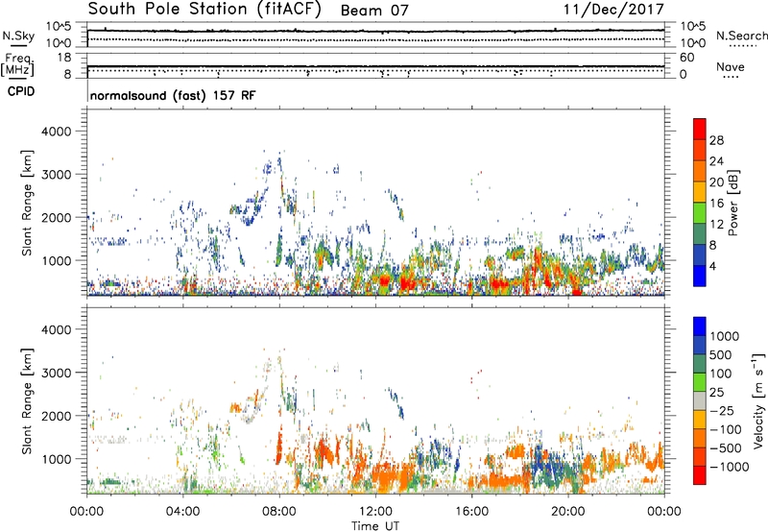This screenshot has width=768, height=532.
Task: Click the 'South Pole Station (fitACF)' title
Action: [204, 10]
